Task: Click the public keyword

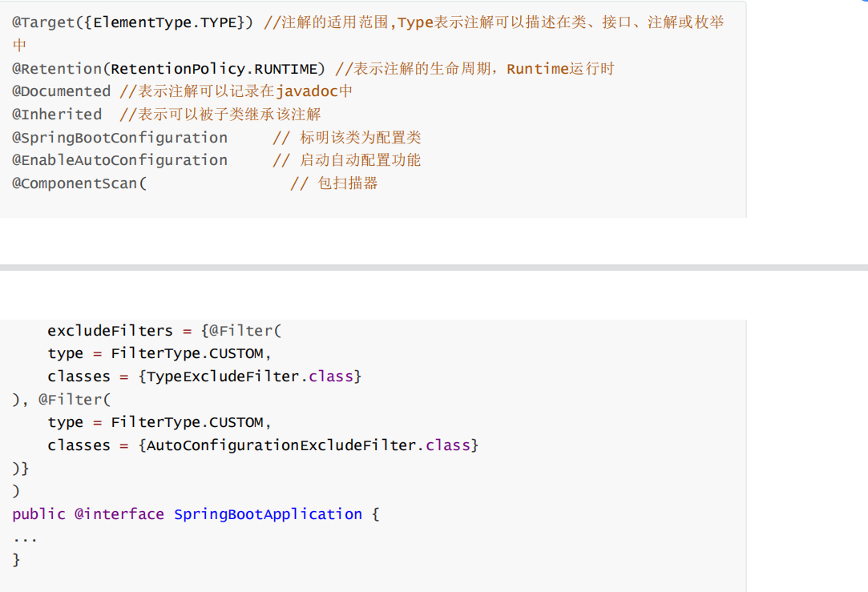Action: (38, 514)
